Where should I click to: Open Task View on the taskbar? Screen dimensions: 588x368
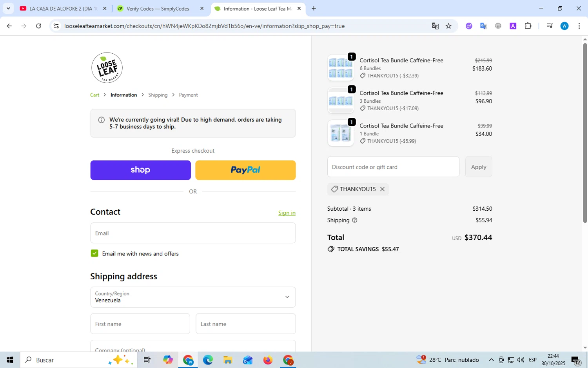click(147, 360)
